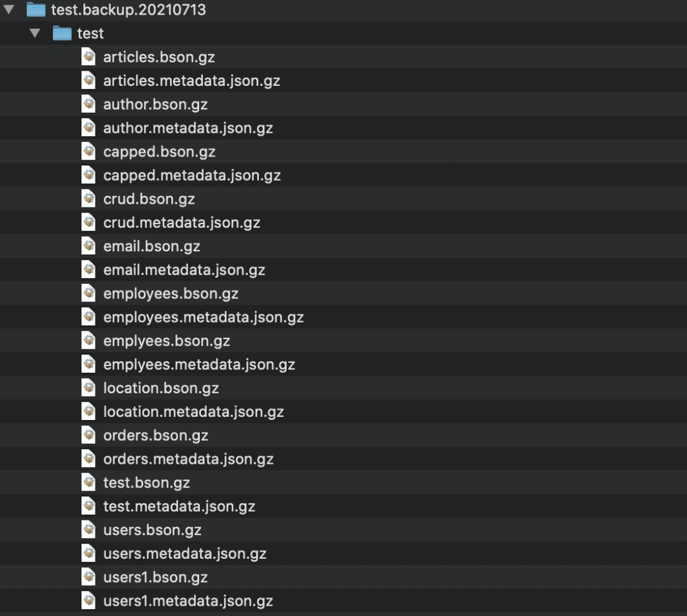Image resolution: width=687 pixels, height=616 pixels.
Task: Click the test.backup.20210713 folder icon
Action: [x=36, y=9]
